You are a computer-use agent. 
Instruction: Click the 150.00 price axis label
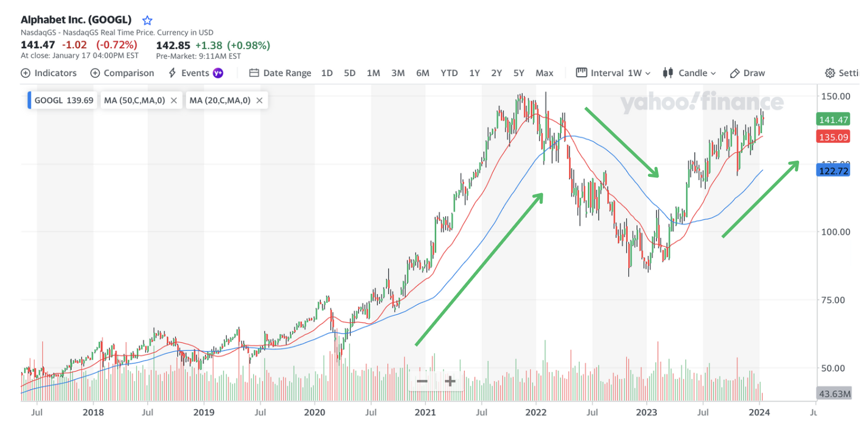tap(836, 96)
